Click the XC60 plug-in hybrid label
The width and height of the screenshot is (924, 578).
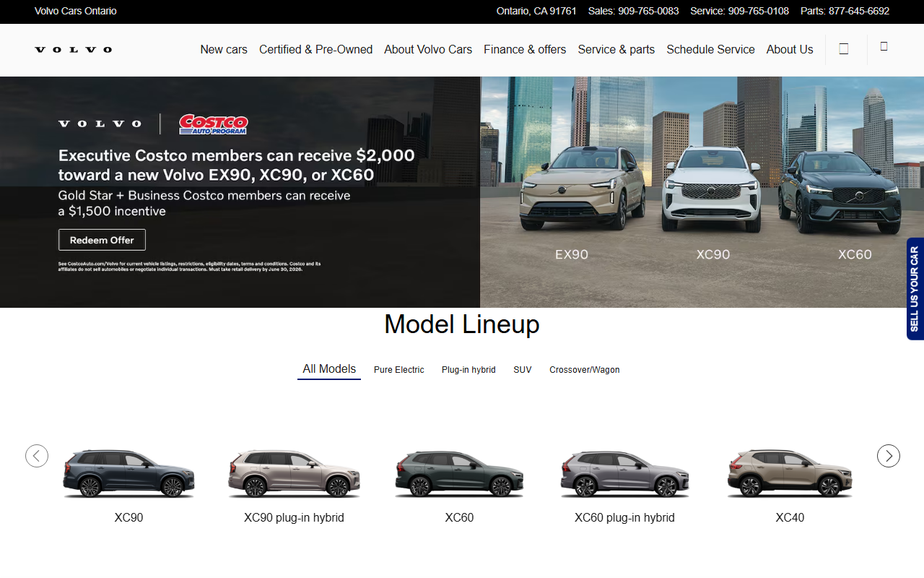624,517
